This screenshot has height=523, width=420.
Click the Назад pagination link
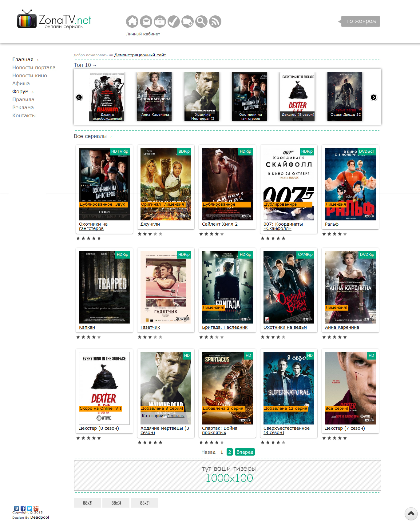click(x=208, y=452)
